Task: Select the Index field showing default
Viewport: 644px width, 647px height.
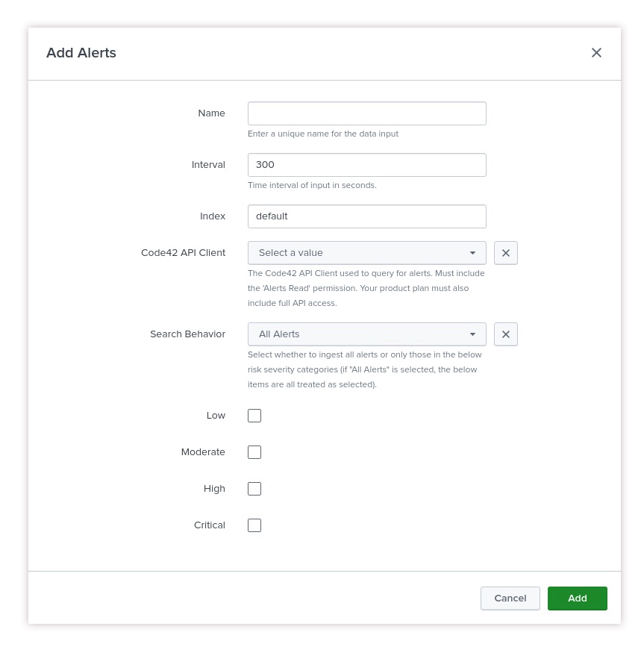Action: tap(367, 216)
